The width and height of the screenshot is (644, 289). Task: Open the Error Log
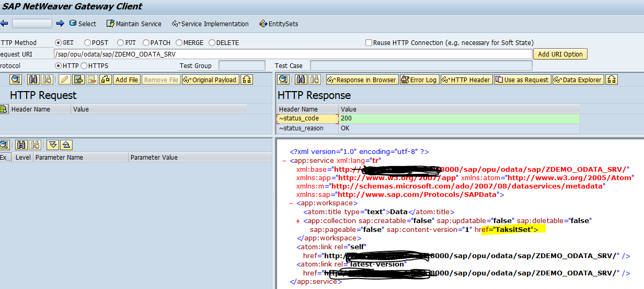coord(419,80)
